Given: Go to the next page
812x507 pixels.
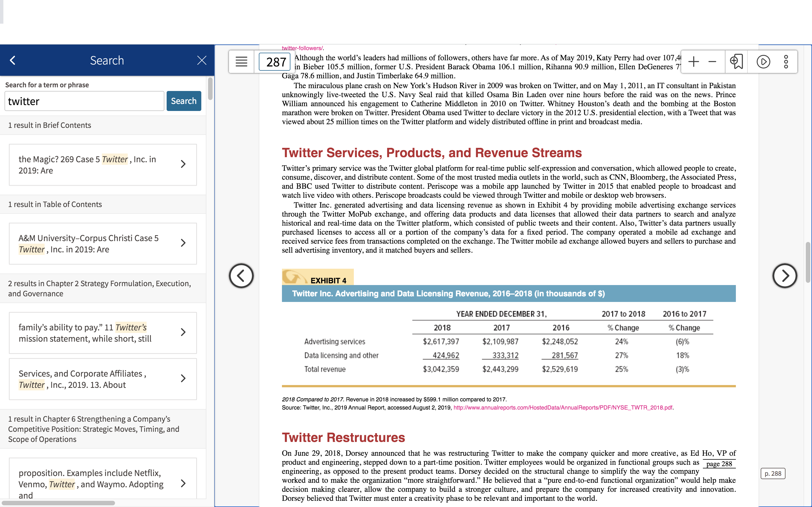Looking at the screenshot, I should coord(784,276).
